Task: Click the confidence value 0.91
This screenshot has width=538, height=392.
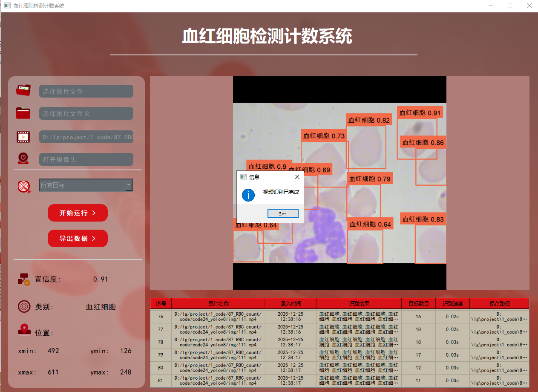Action: (x=101, y=280)
